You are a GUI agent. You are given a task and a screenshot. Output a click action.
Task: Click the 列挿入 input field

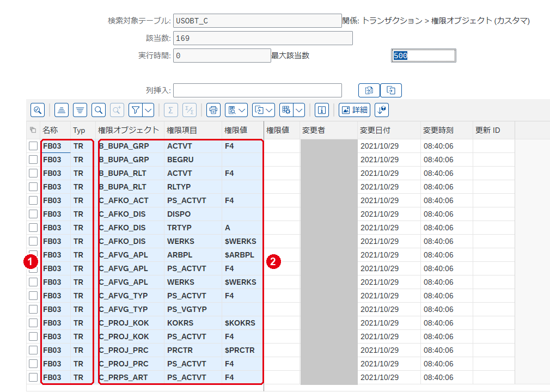[x=258, y=90]
